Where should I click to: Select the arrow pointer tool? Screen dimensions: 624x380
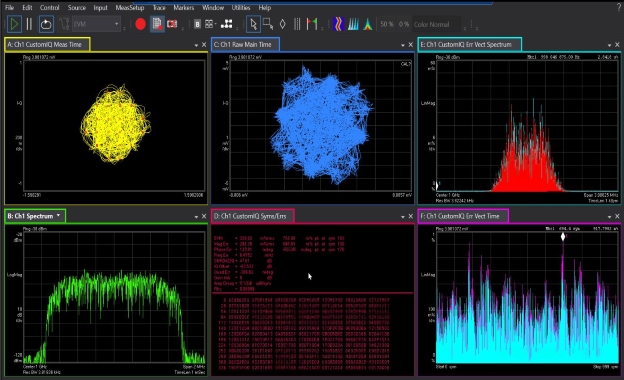pyautogui.click(x=253, y=24)
